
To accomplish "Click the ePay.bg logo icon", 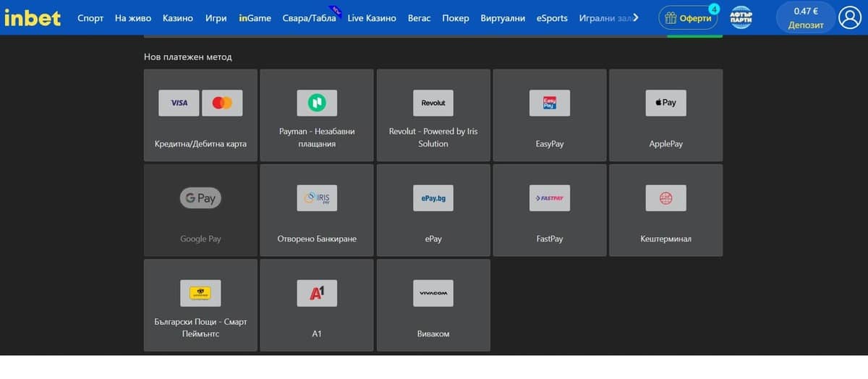I will 433,197.
